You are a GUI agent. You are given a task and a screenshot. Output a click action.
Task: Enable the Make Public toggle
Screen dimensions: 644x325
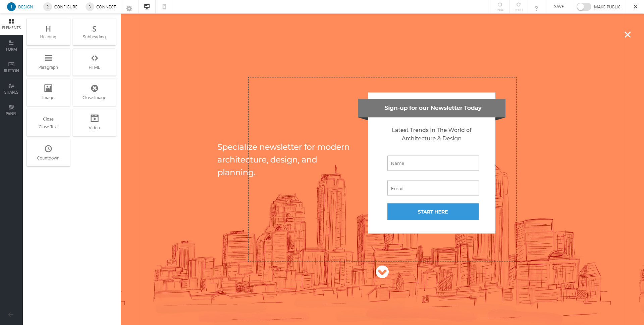[584, 6]
